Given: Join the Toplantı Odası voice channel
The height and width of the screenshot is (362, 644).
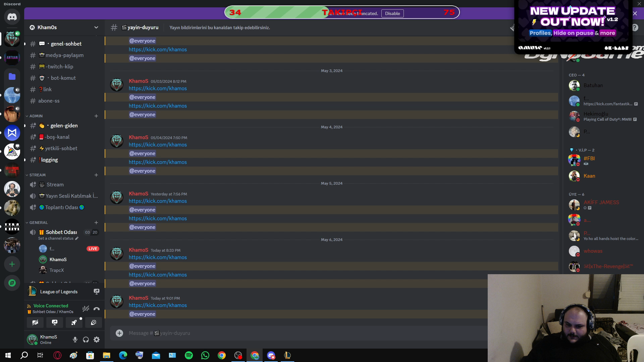Looking at the screenshot, I should point(64,207).
